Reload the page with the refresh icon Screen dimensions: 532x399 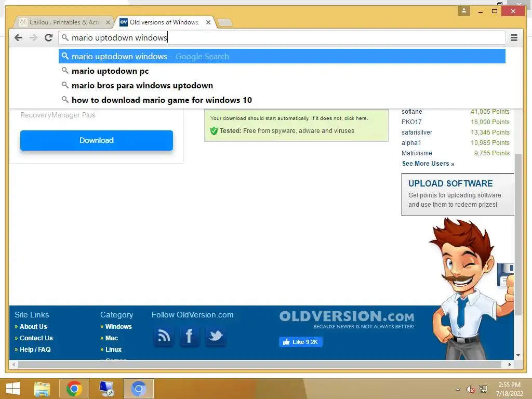48,37
